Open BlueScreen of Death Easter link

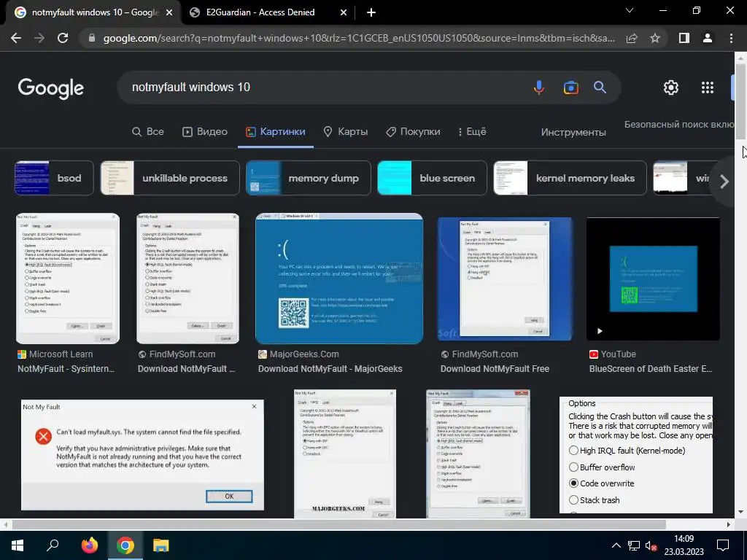(x=651, y=368)
